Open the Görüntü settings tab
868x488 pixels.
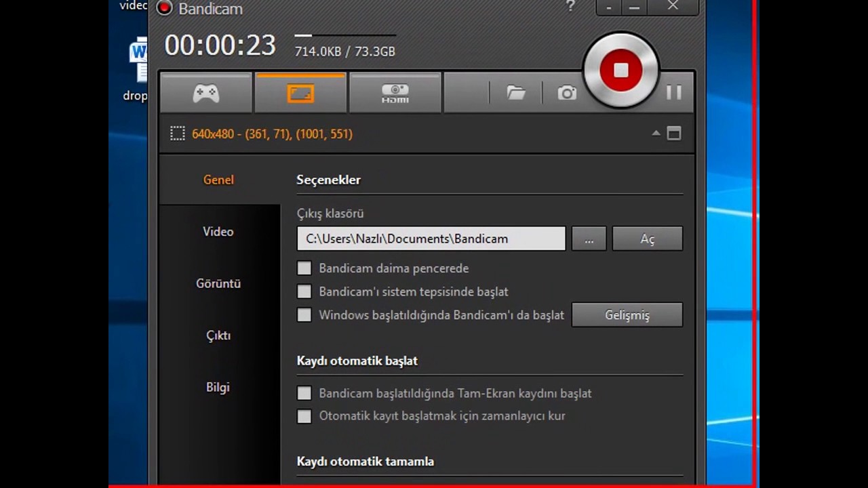pyautogui.click(x=218, y=283)
